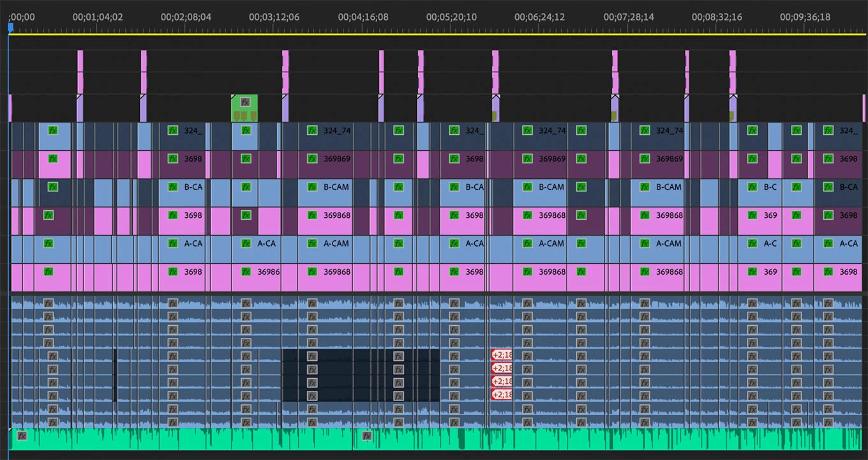Screen dimensions: 868x460
Task: Select the green graphics clip on upper video track
Action: tap(244, 108)
